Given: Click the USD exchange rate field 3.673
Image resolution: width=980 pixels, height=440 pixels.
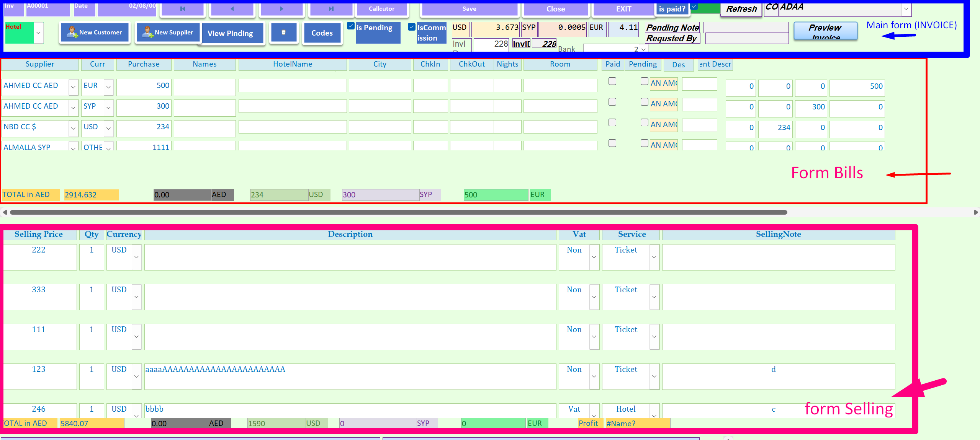Looking at the screenshot, I should click(x=496, y=29).
